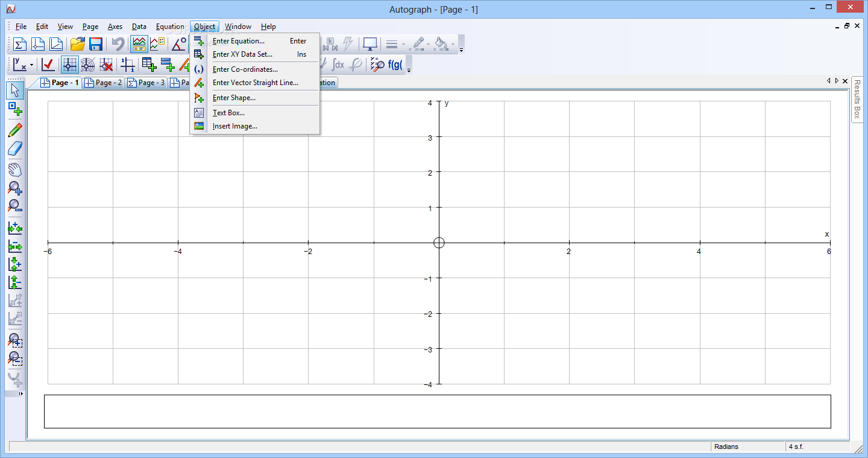The image size is (868, 458).
Task: Toggle the polar grid icon
Action: coord(87,65)
